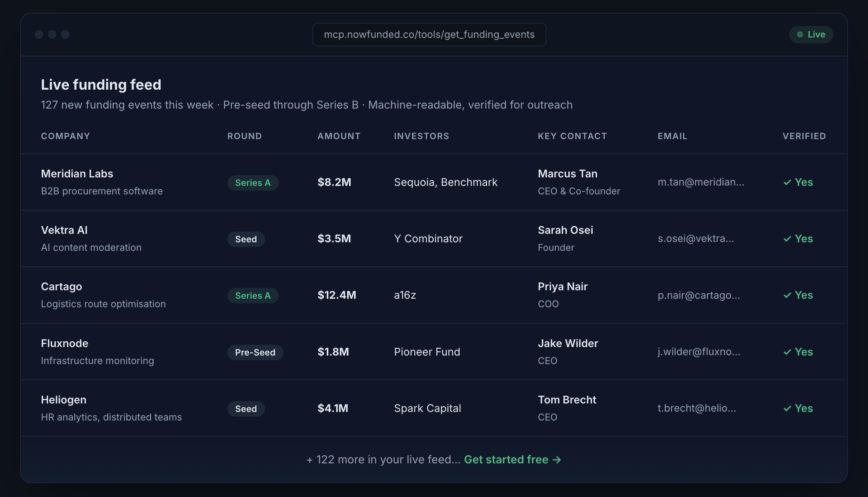Click Seed badge in Heliogen row
This screenshot has width=868, height=497.
246,409
